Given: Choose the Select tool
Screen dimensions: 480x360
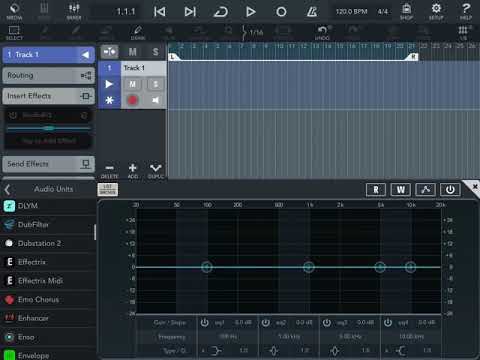Looking at the screenshot, I should tap(14, 33).
